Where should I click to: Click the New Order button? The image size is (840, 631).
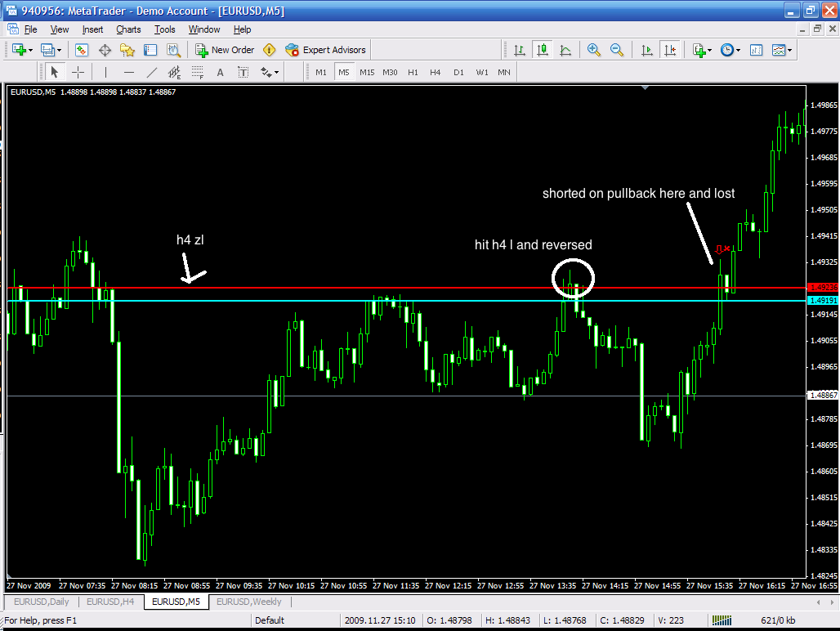[x=225, y=50]
